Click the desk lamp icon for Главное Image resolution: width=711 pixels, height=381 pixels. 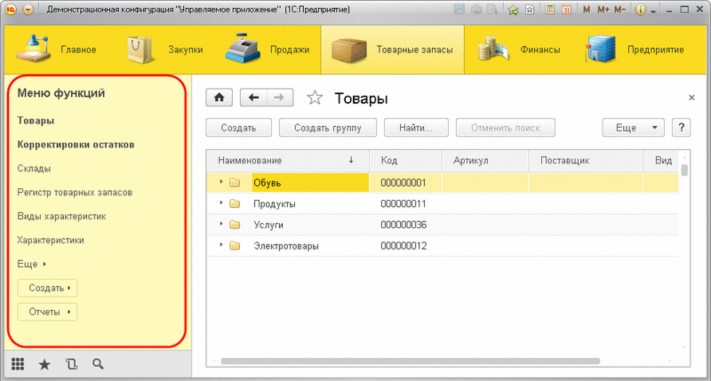(x=34, y=48)
